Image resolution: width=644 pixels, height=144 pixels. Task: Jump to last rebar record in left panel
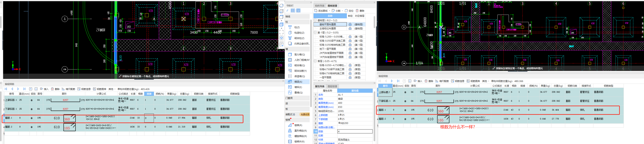[24, 89]
